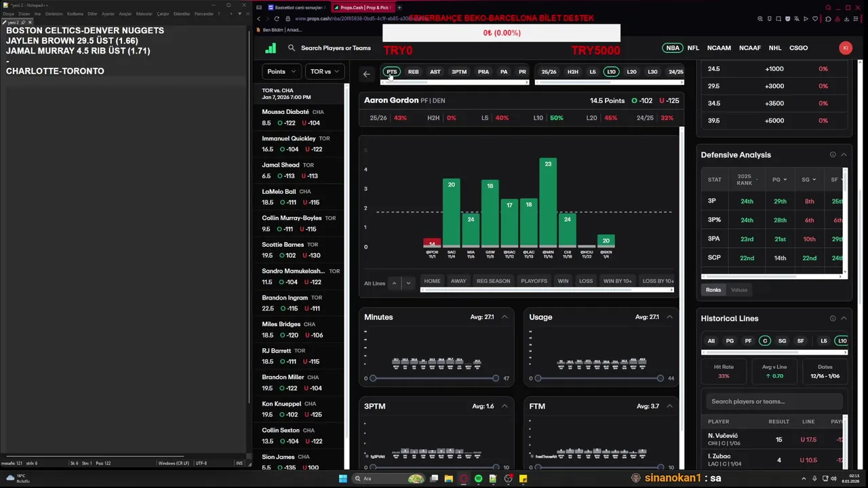
Task: Click the search magnifier icon beside Search Players
Action: point(292,48)
